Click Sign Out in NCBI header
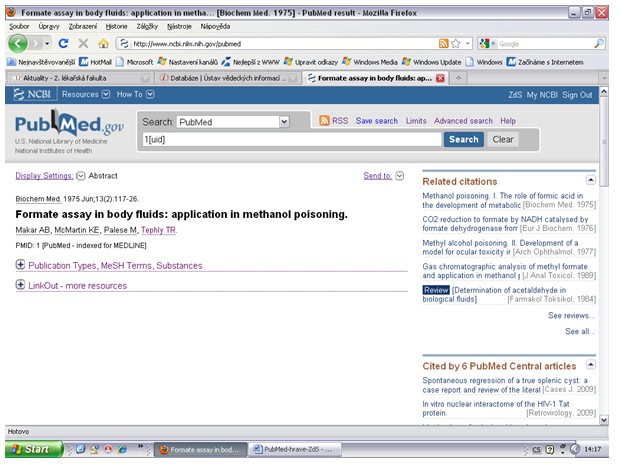622x465 pixels. [x=577, y=95]
